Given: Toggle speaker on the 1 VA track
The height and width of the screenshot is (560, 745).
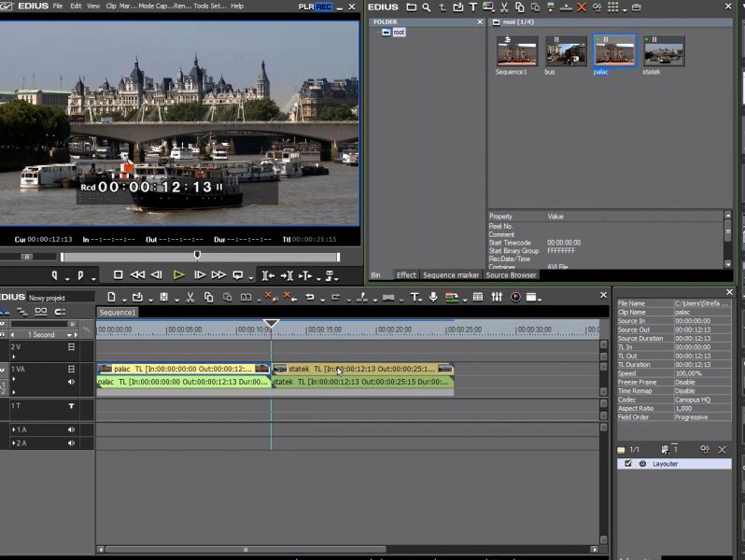Looking at the screenshot, I should coord(71,382).
